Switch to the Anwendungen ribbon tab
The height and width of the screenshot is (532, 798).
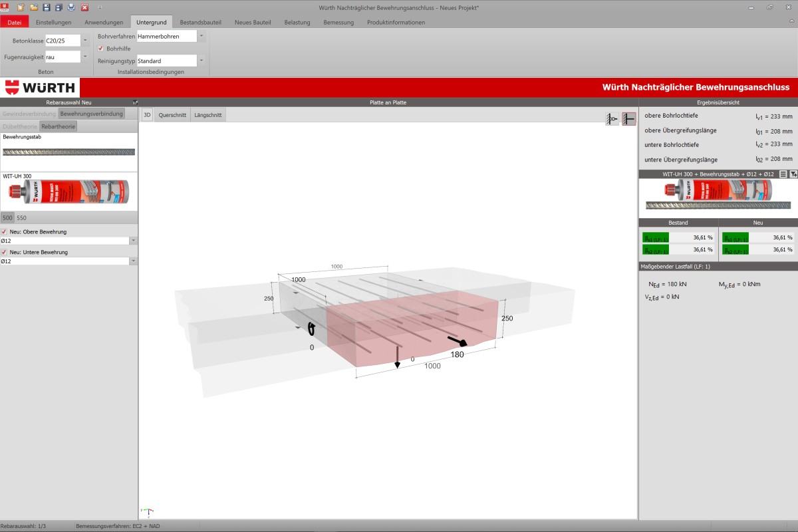[104, 22]
